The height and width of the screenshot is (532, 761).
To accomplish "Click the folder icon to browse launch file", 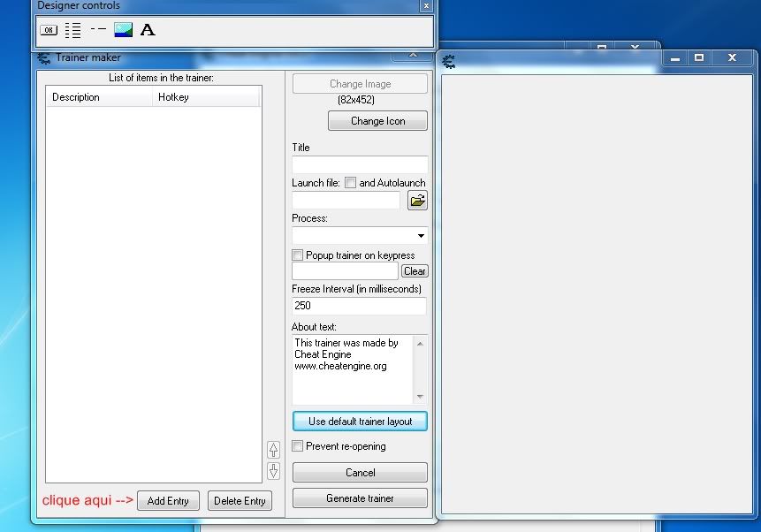I will coord(417,201).
